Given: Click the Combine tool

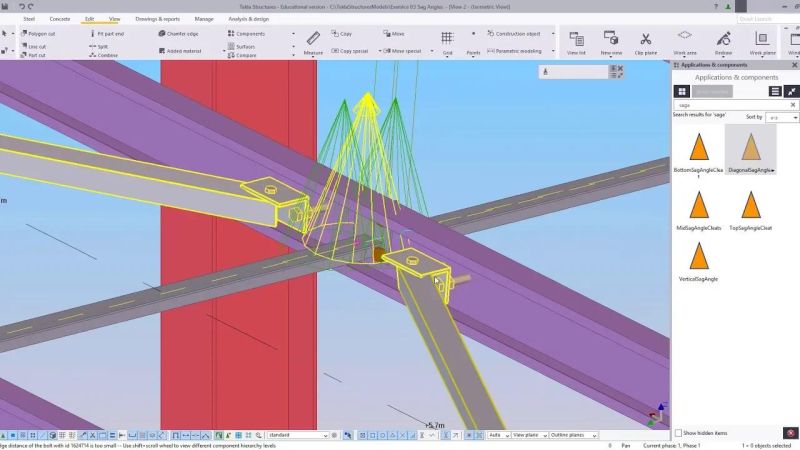Looking at the screenshot, I should (x=104, y=55).
